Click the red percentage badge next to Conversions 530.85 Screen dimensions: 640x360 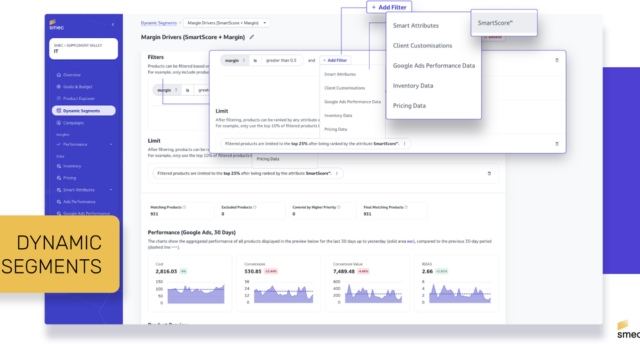point(271,271)
